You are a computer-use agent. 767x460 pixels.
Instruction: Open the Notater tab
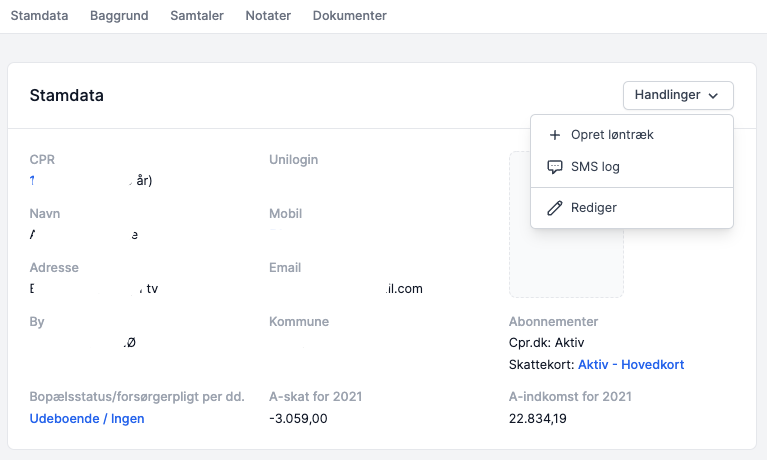coord(268,16)
